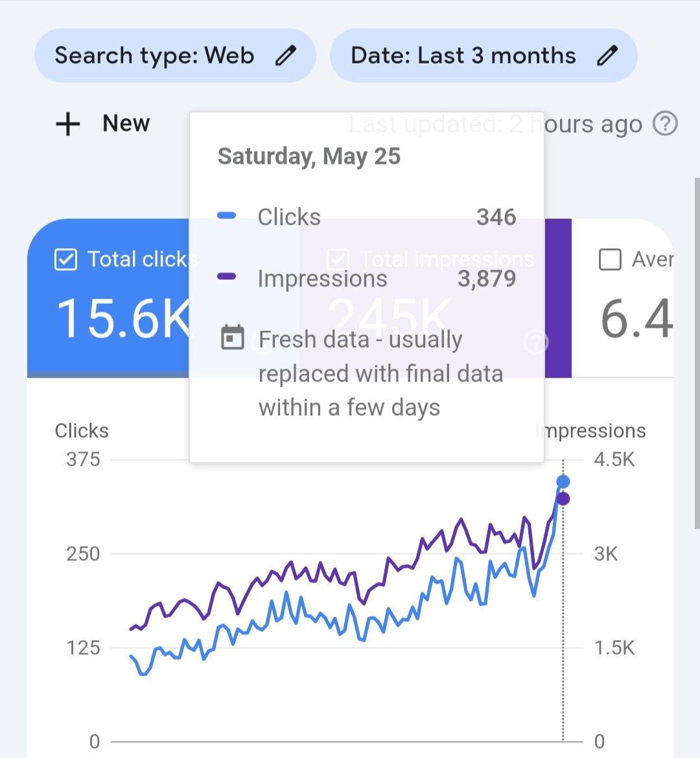Screen dimensions: 700x758
Task: Click the purple Impressions legend marker in tooltip
Action: point(226,277)
